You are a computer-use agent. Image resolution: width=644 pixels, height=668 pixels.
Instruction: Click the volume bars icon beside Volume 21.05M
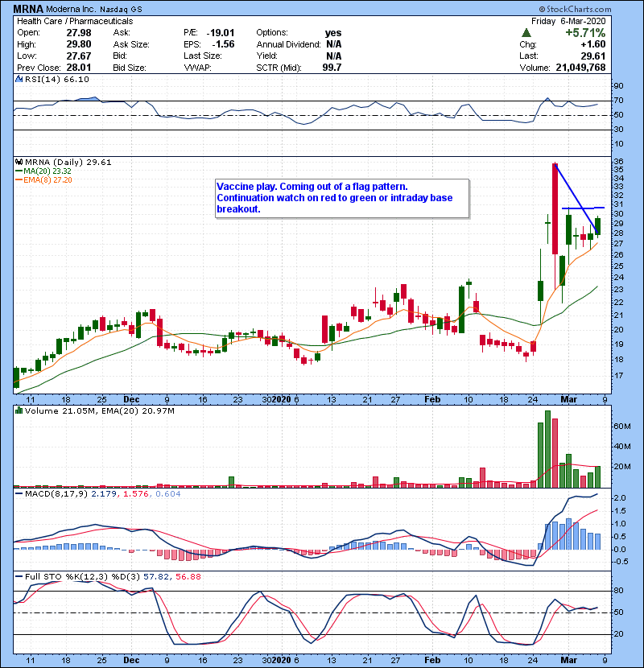pyautogui.click(x=19, y=410)
